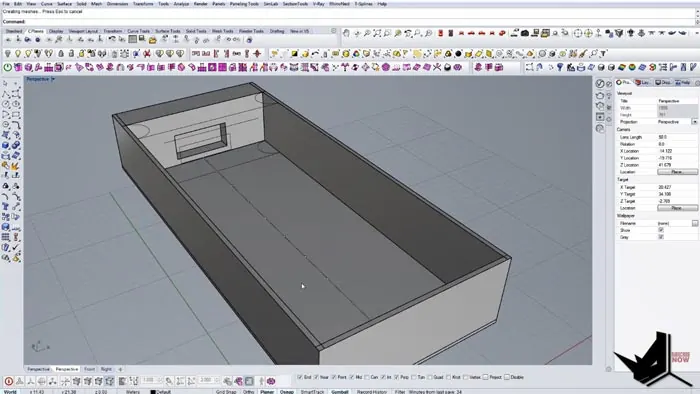700x394 pixels.
Task: Click the Lens Length value field
Action: click(677, 137)
